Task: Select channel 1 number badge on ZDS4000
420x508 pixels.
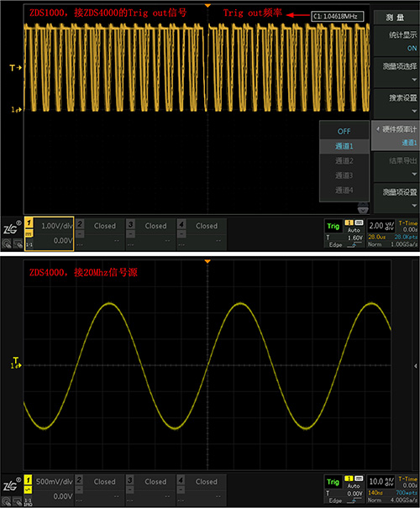Action: click(x=29, y=479)
